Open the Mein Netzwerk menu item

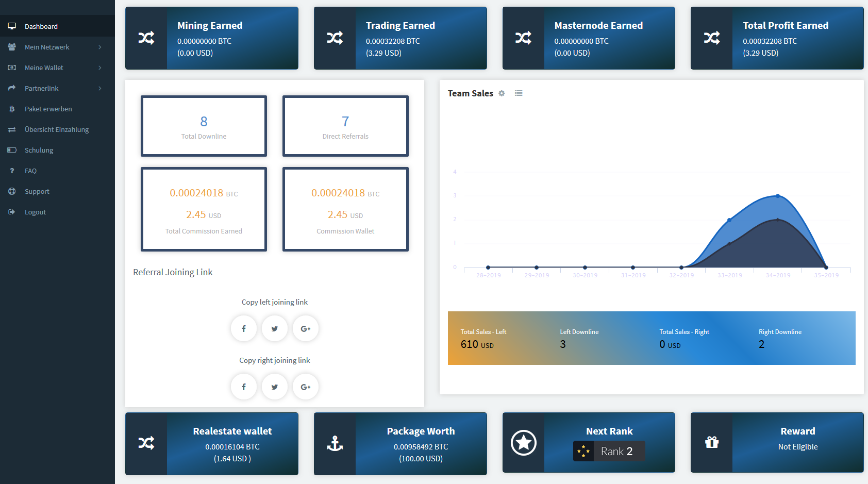coord(57,47)
